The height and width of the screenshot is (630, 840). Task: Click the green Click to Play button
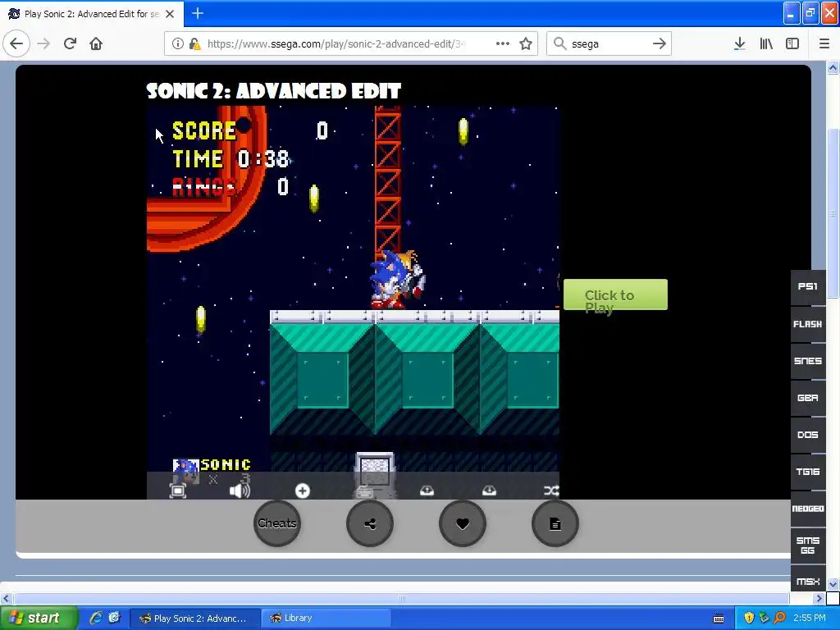pos(615,294)
